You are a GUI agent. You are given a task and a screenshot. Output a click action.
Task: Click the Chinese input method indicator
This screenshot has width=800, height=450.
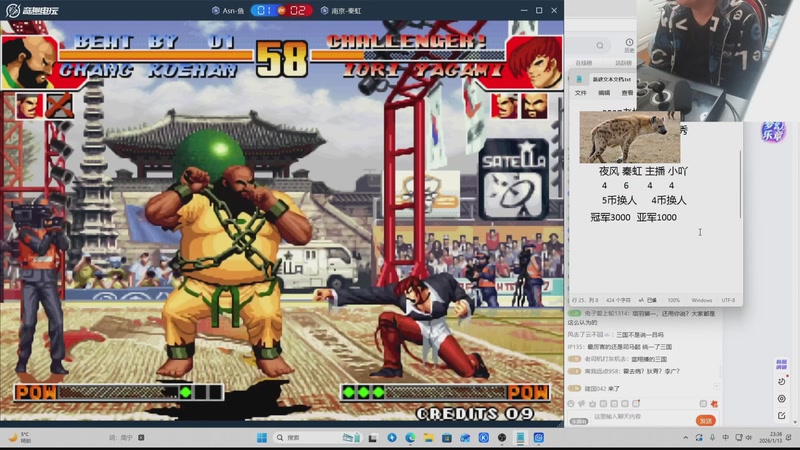726,437
